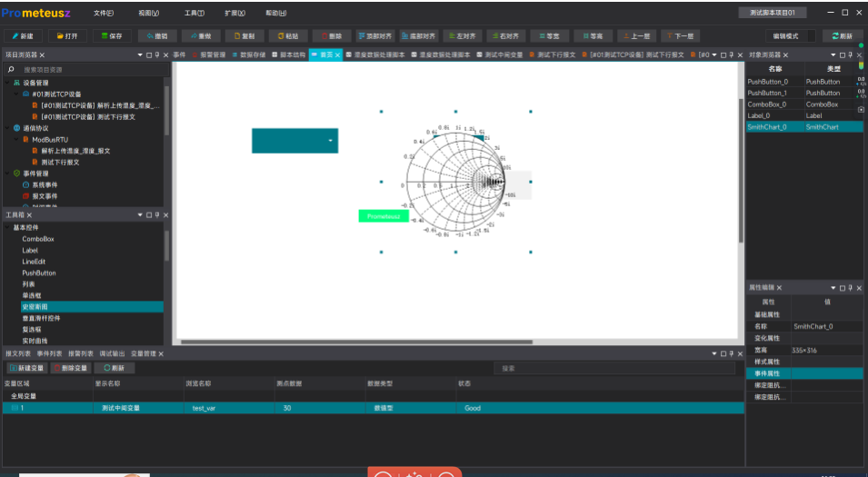Click the 粘贴 (Paste) toolbar icon
Image resolution: width=868 pixels, height=477 pixels.
285,36
